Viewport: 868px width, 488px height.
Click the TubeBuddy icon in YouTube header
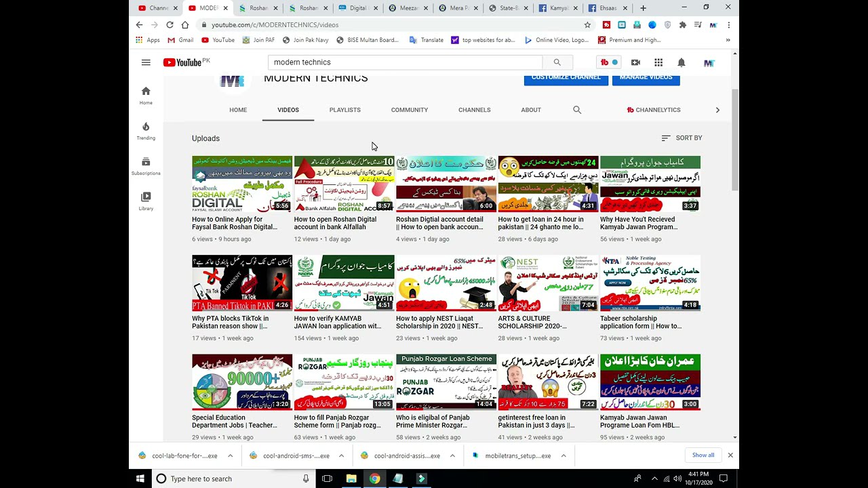pos(609,62)
